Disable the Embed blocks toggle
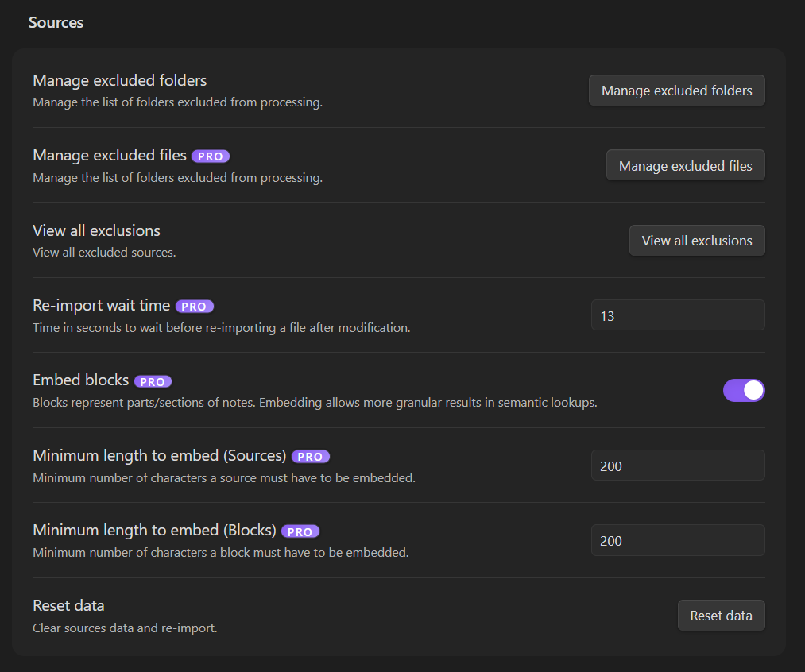Image resolution: width=805 pixels, height=672 pixels. coord(743,390)
